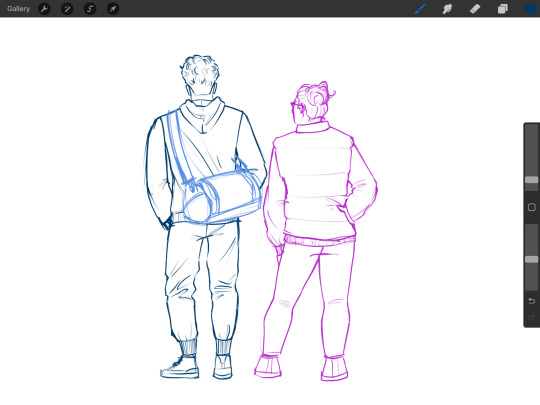Redo the last action
The height and width of the screenshot is (405, 540).
pyautogui.click(x=531, y=317)
